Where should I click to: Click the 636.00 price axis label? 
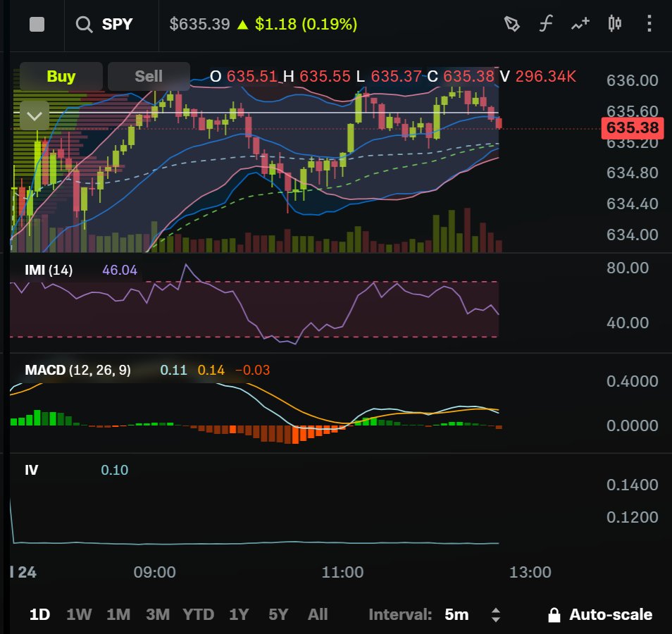(632, 80)
